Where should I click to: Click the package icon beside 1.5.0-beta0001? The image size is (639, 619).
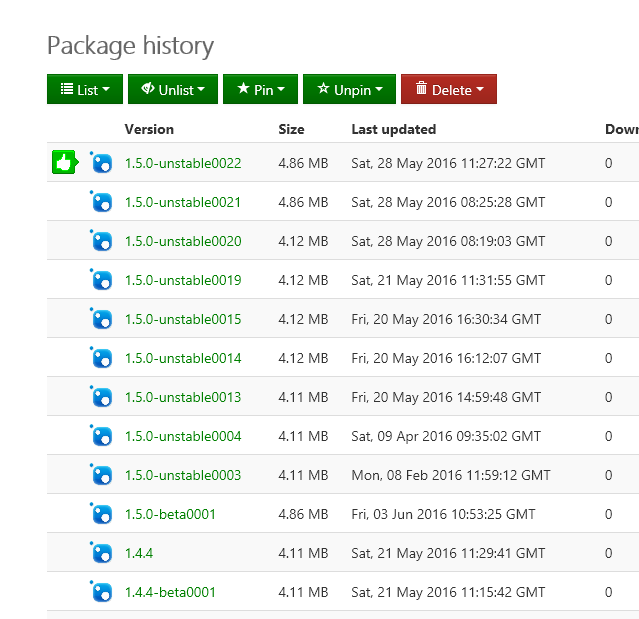click(x=101, y=514)
